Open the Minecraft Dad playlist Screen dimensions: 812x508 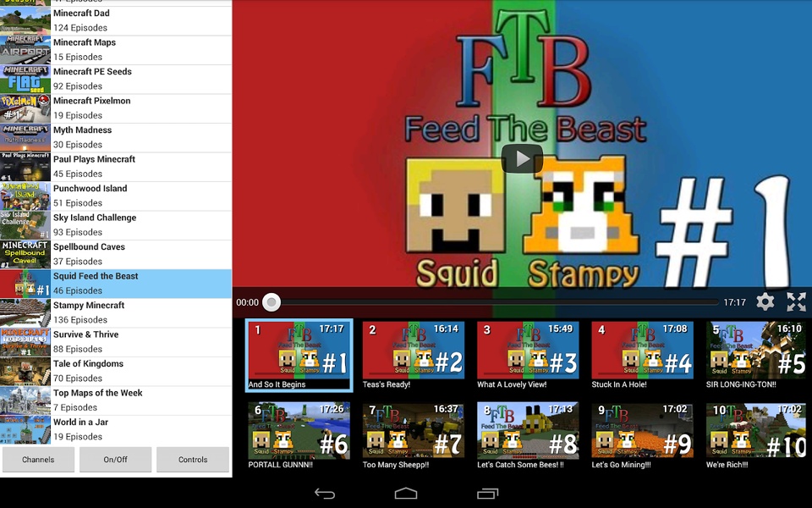(116, 20)
